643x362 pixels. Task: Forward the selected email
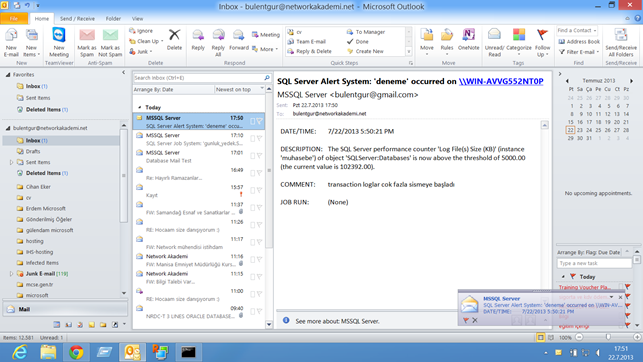pos(239,40)
